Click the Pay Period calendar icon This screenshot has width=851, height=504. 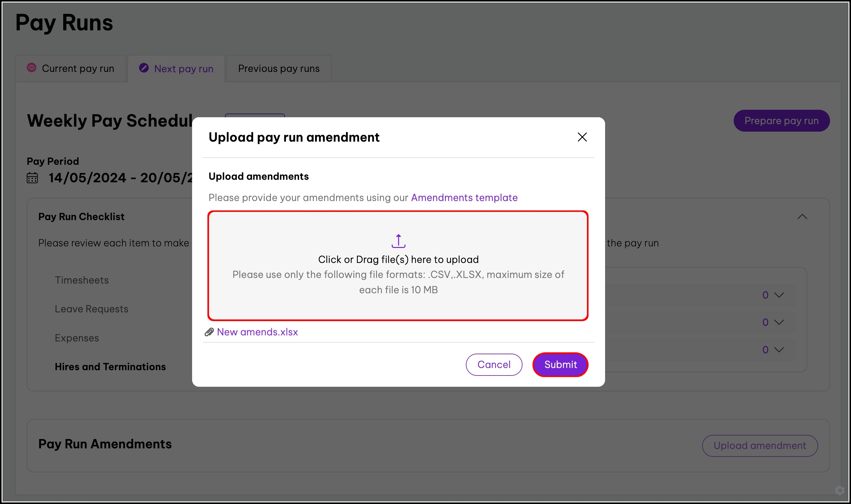pyautogui.click(x=32, y=178)
